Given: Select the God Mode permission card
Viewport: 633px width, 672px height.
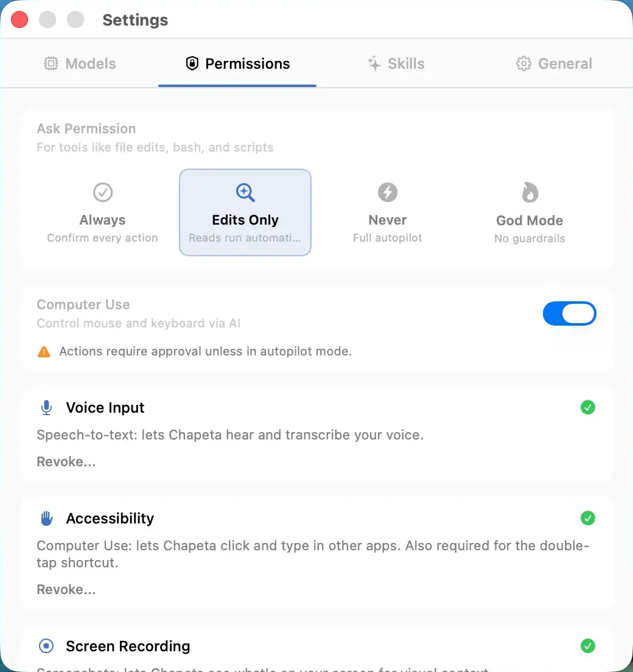Looking at the screenshot, I should pyautogui.click(x=530, y=212).
